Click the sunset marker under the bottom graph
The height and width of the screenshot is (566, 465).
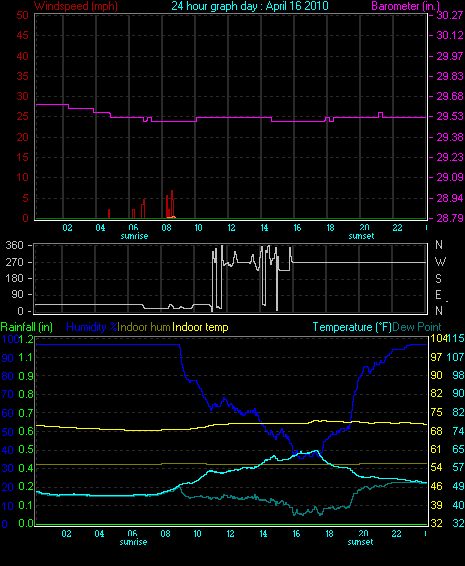[x=360, y=542]
